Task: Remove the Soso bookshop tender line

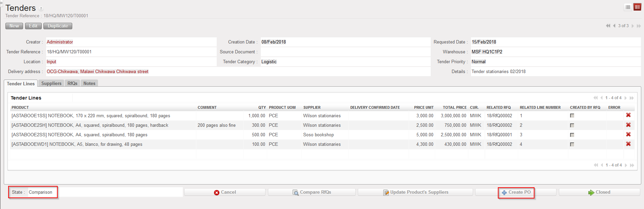Action: point(628,135)
